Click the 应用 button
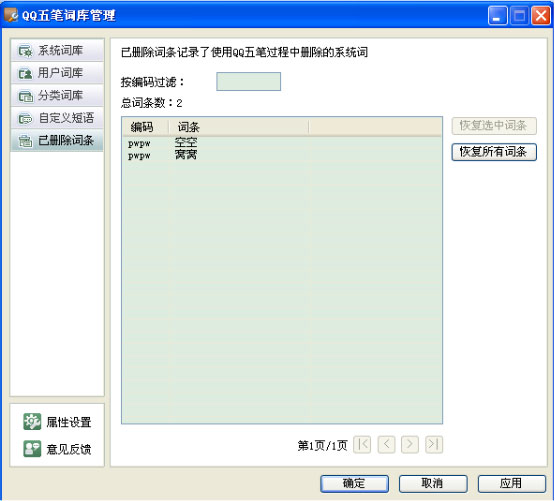 coord(511,484)
